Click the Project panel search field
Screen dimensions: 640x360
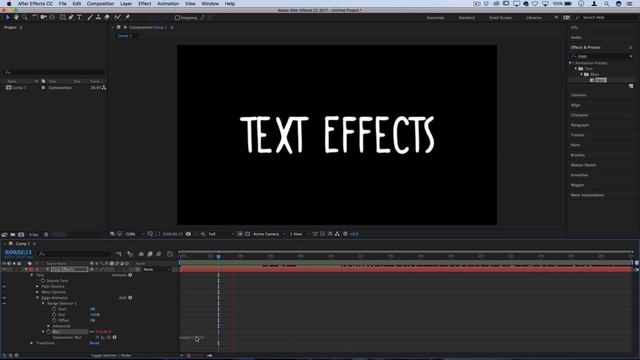pyautogui.click(x=54, y=72)
